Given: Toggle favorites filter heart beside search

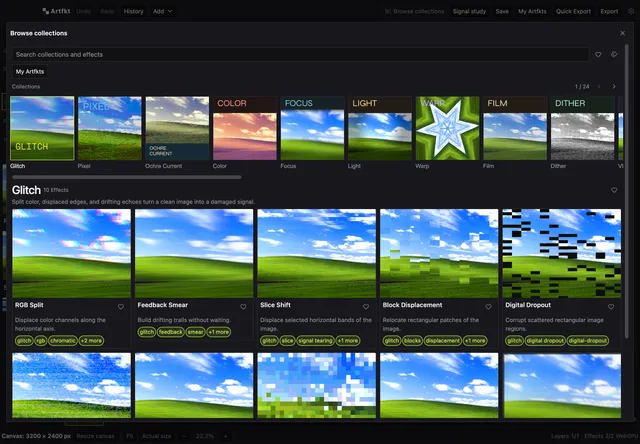Looking at the screenshot, I should (598, 54).
